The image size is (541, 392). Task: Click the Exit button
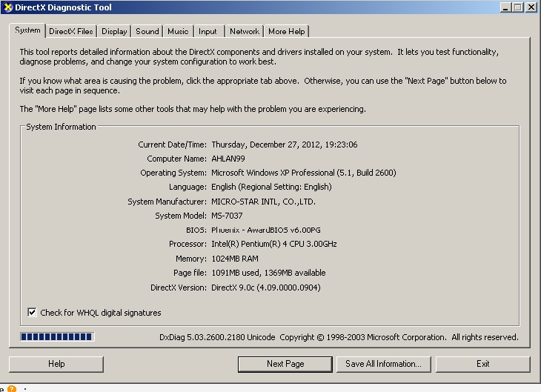[x=482, y=364]
